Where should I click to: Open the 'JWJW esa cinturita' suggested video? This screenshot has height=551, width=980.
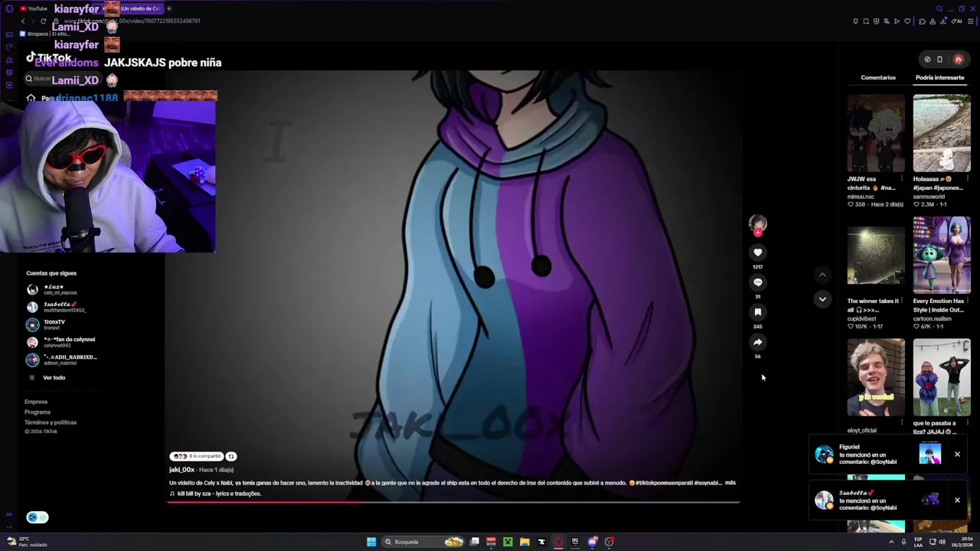(875, 133)
